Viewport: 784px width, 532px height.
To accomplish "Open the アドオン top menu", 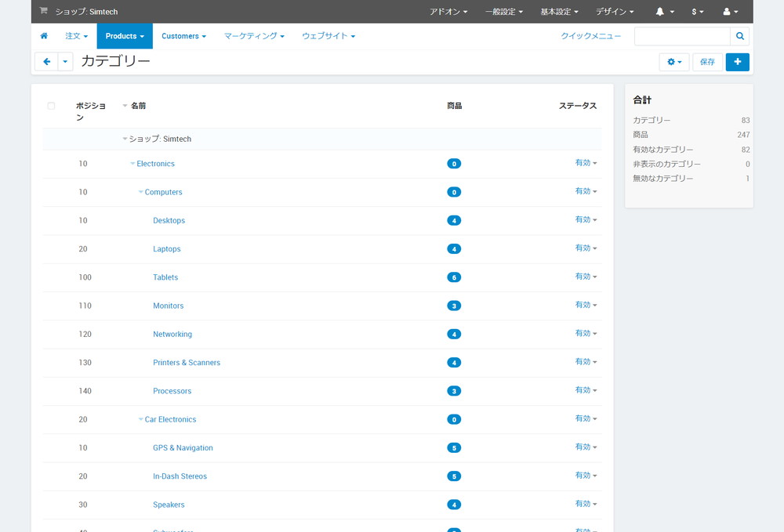I will [448, 12].
